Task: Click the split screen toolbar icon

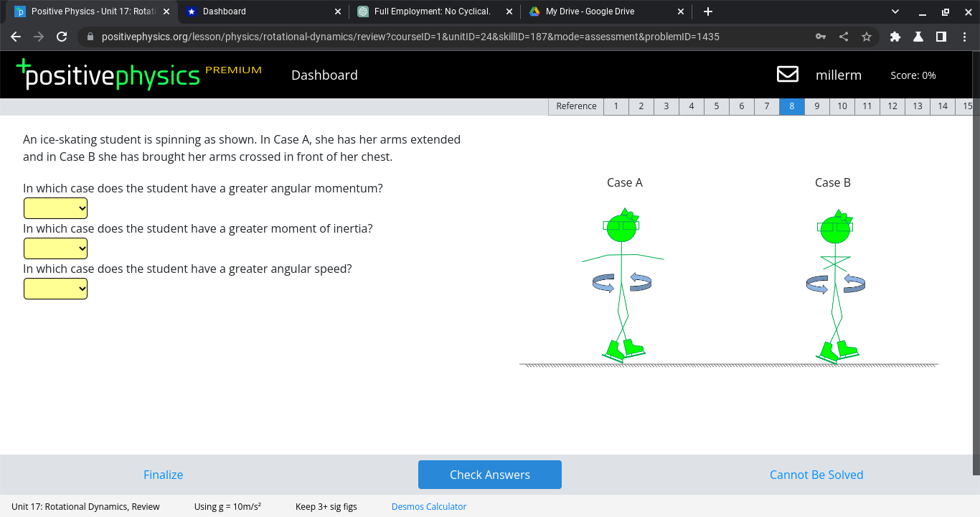Action: [941, 36]
